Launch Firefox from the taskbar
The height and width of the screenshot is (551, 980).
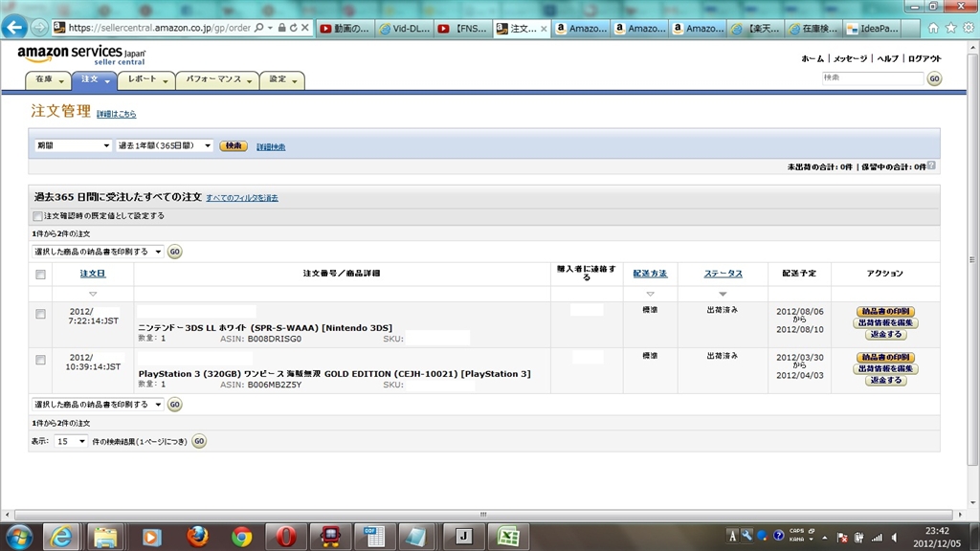pyautogui.click(x=197, y=537)
